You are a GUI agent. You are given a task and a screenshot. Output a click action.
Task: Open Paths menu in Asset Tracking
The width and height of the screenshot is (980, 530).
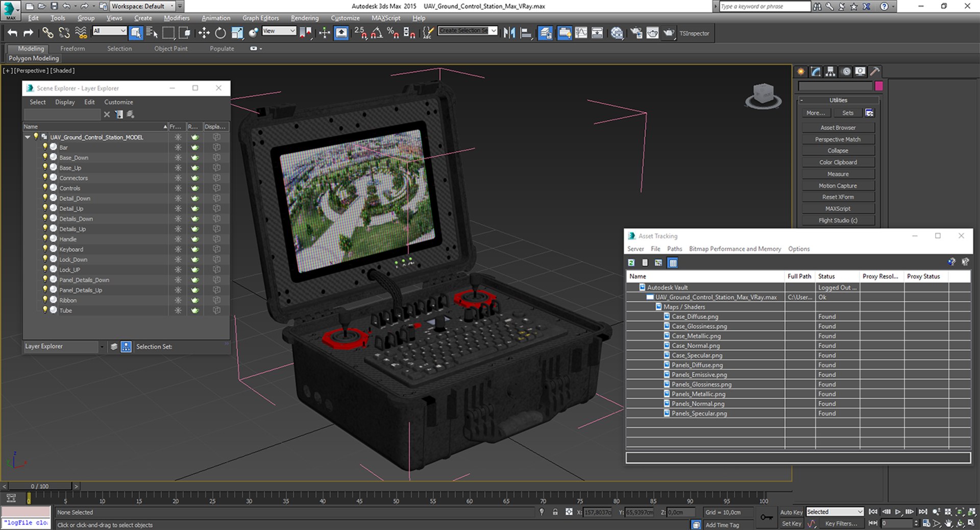pos(674,249)
